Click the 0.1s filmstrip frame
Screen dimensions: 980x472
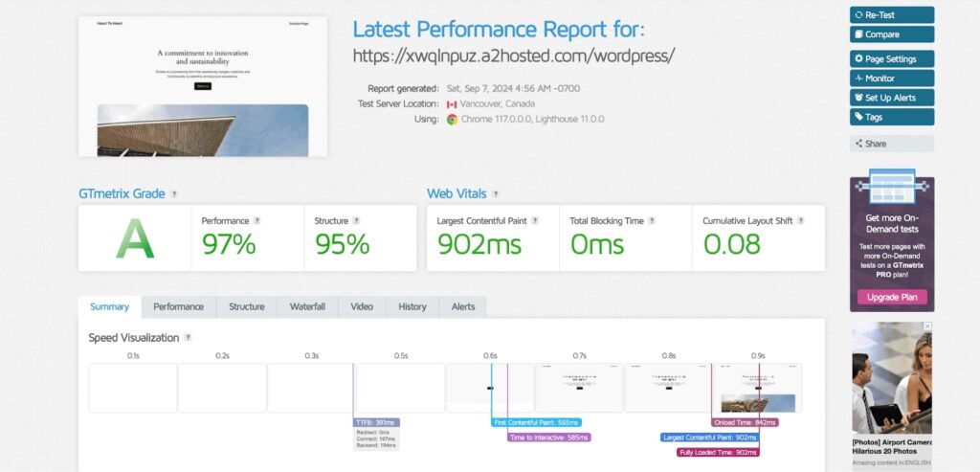coord(133,388)
